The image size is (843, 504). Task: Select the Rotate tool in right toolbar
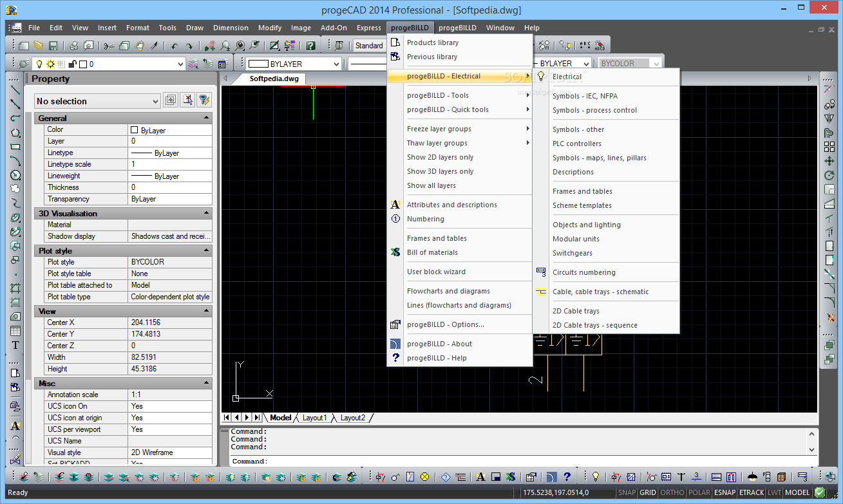point(829,176)
